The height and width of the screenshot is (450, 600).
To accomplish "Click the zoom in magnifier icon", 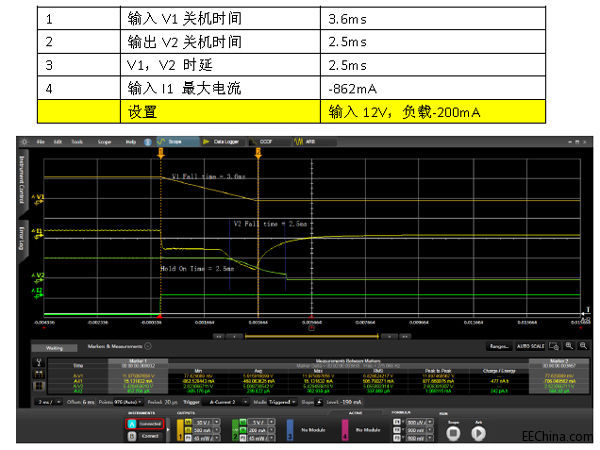I will [x=569, y=346].
